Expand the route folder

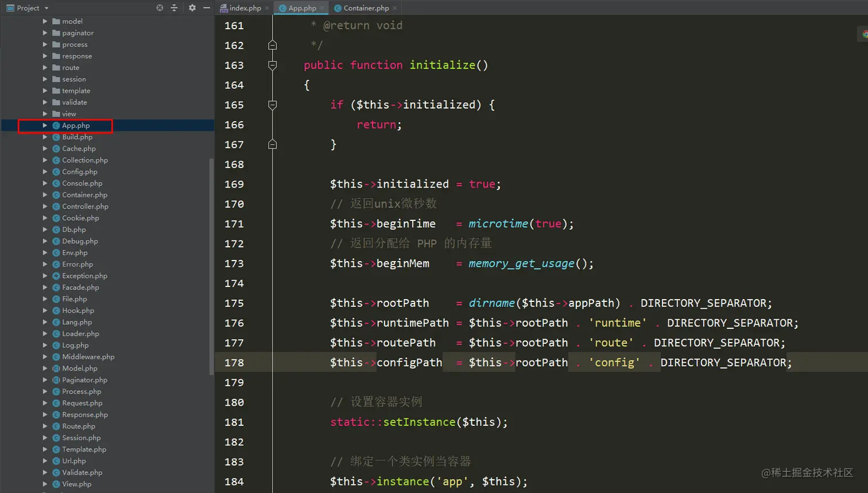[45, 67]
